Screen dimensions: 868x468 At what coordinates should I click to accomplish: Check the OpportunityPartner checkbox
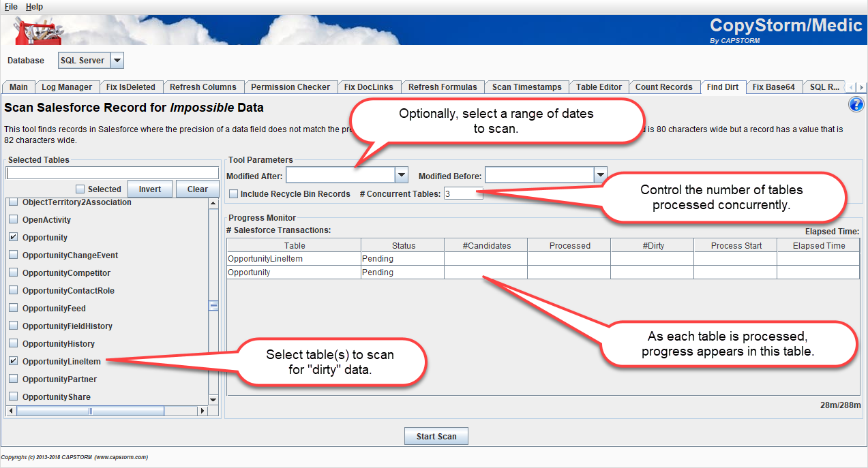tap(14, 379)
